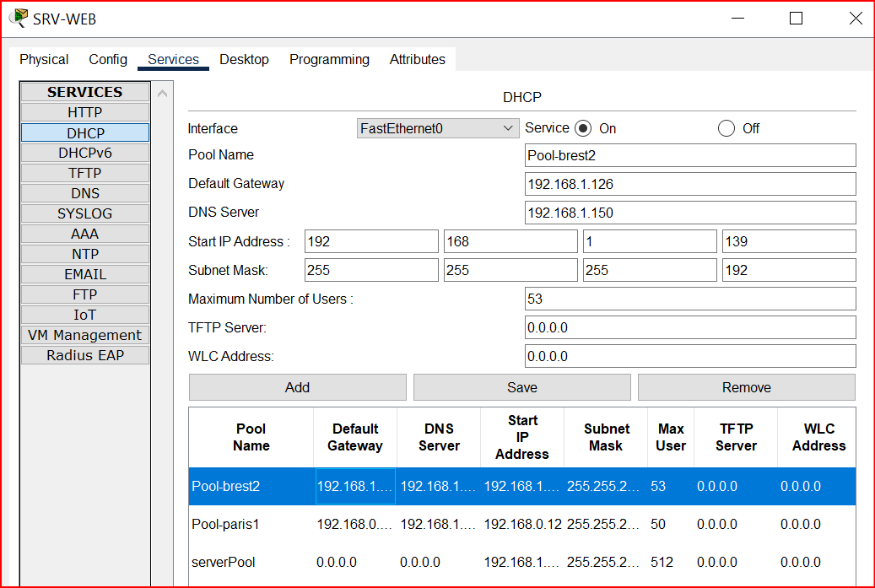This screenshot has width=875, height=588.
Task: Click the services list scroll-up arrow
Action: coord(162,93)
